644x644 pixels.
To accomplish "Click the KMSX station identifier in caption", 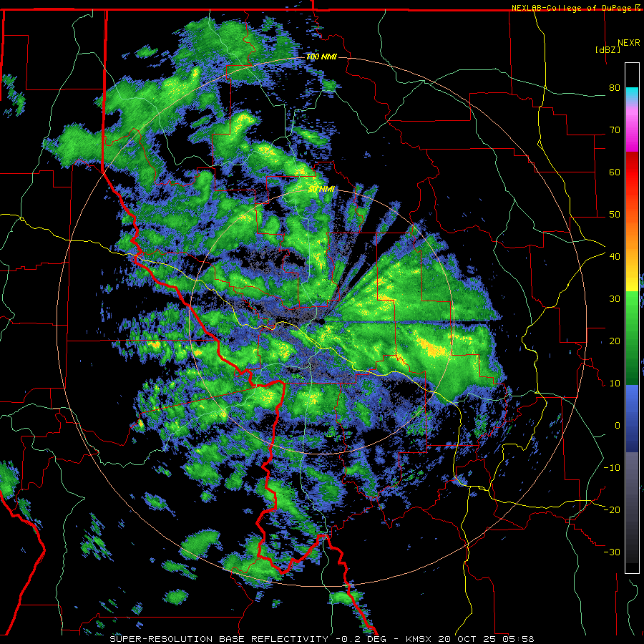I will click(x=419, y=639).
